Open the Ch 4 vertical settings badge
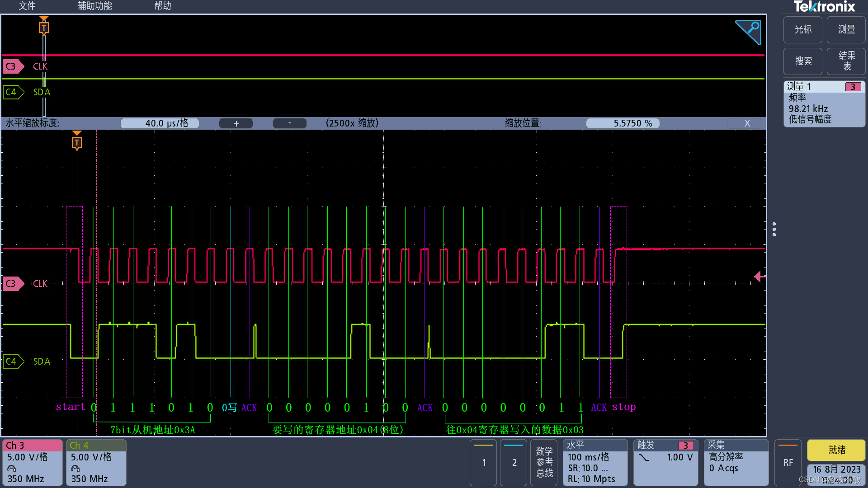Viewport: 868px width, 488px height. coord(96,462)
